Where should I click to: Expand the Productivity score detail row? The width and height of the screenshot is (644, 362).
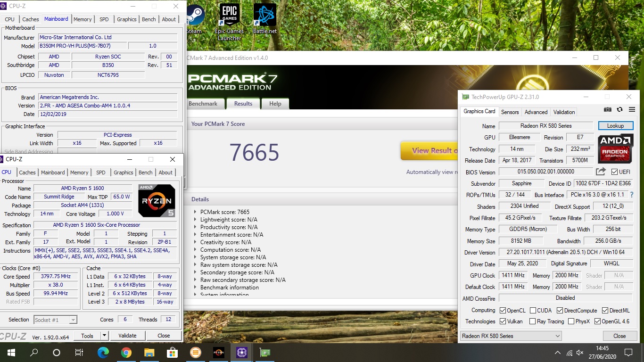(x=196, y=227)
